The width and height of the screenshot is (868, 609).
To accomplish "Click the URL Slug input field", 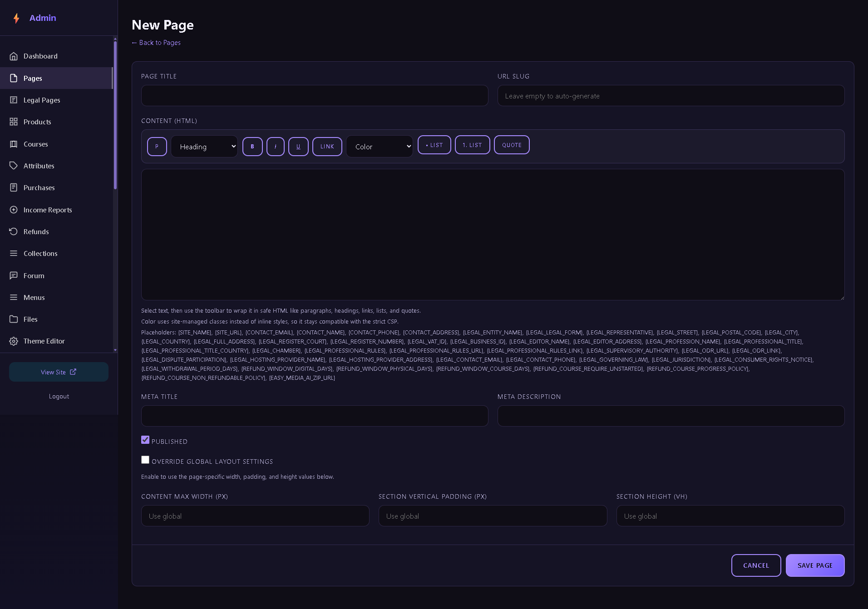I will point(671,96).
